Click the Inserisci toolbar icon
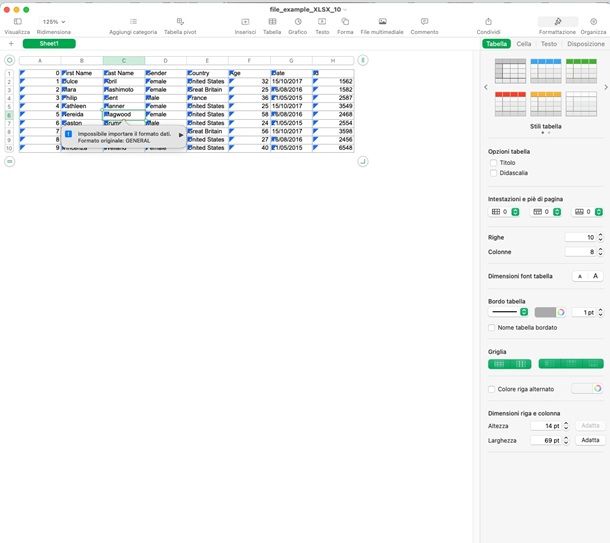Screen dimensions: 610x543 [x=245, y=21]
